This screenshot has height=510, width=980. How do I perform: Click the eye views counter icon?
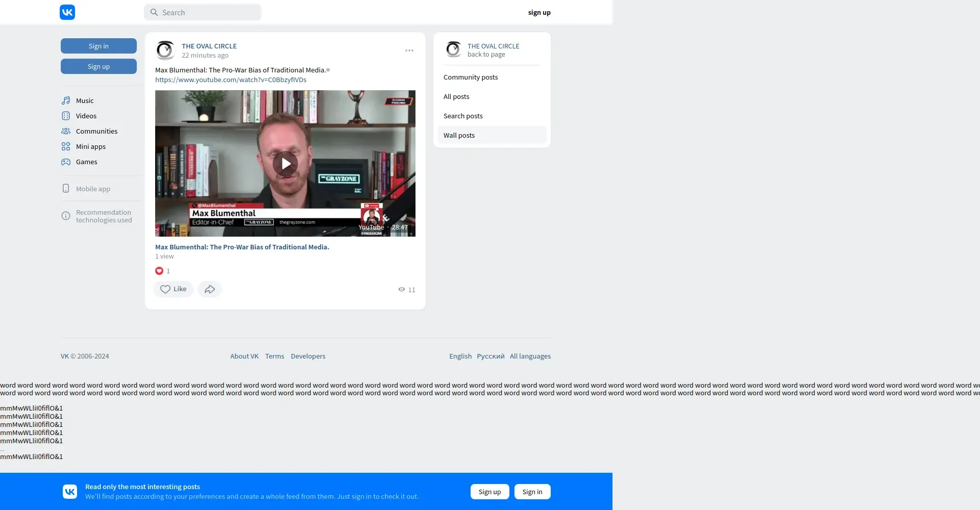(402, 289)
